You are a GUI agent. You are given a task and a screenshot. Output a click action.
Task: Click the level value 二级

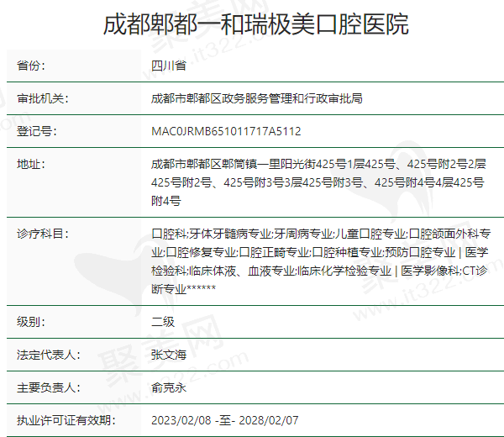[x=163, y=322]
